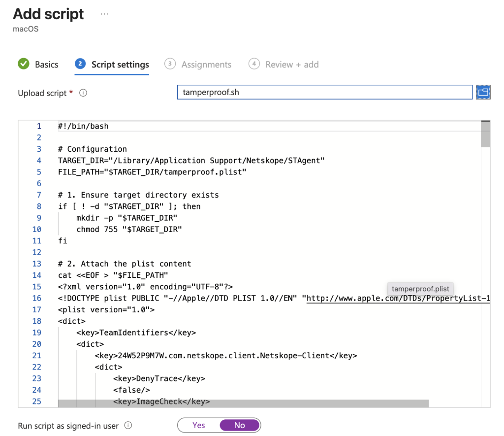Click the info icon next to Upload script
Screen dimensions: 504x436
pos(83,93)
